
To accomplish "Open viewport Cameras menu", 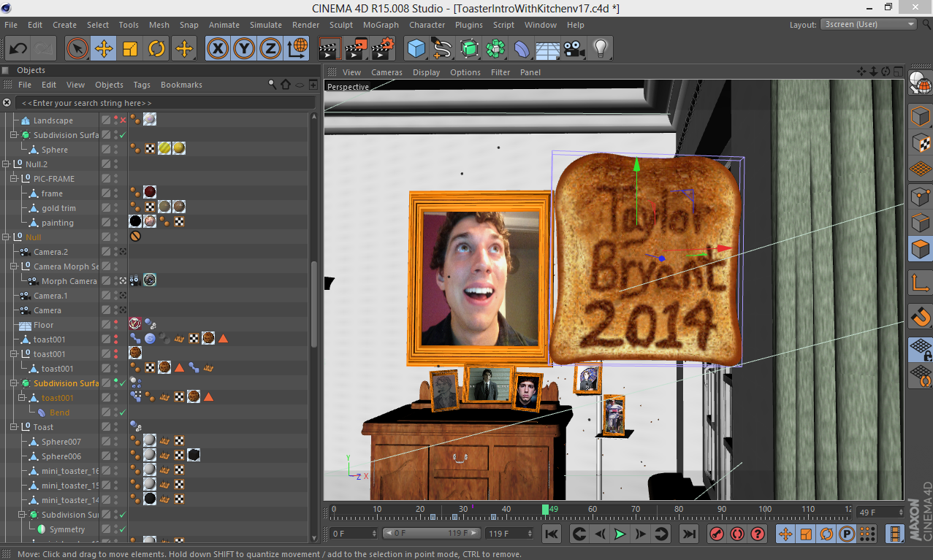I will pos(386,72).
